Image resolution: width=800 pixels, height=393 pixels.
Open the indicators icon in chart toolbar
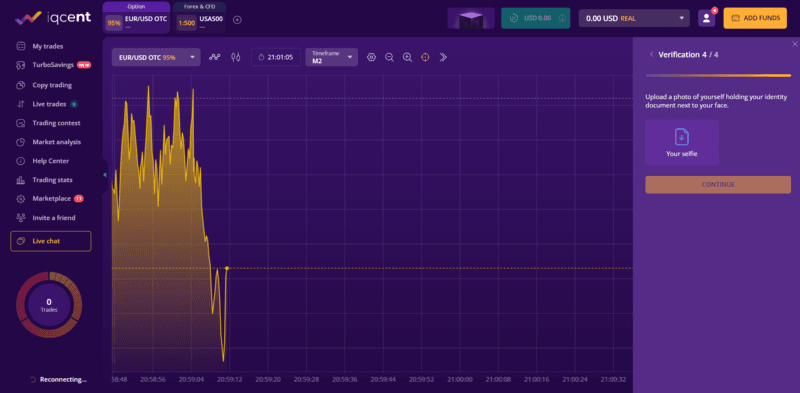(215, 57)
